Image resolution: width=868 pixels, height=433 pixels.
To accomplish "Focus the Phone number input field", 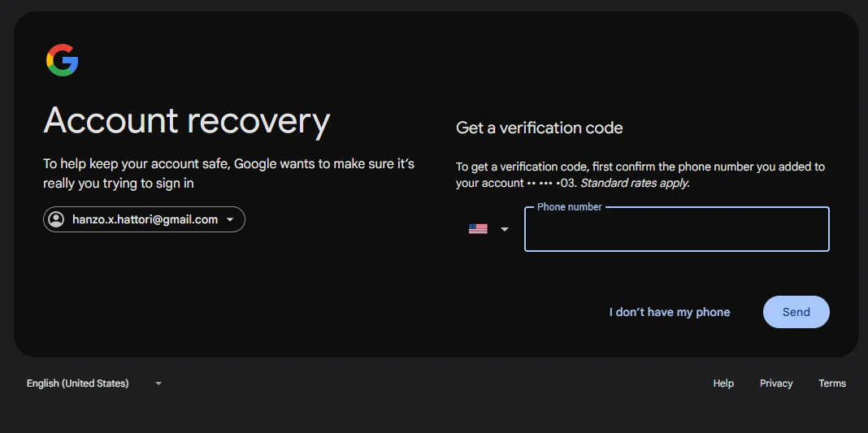I will (x=676, y=229).
